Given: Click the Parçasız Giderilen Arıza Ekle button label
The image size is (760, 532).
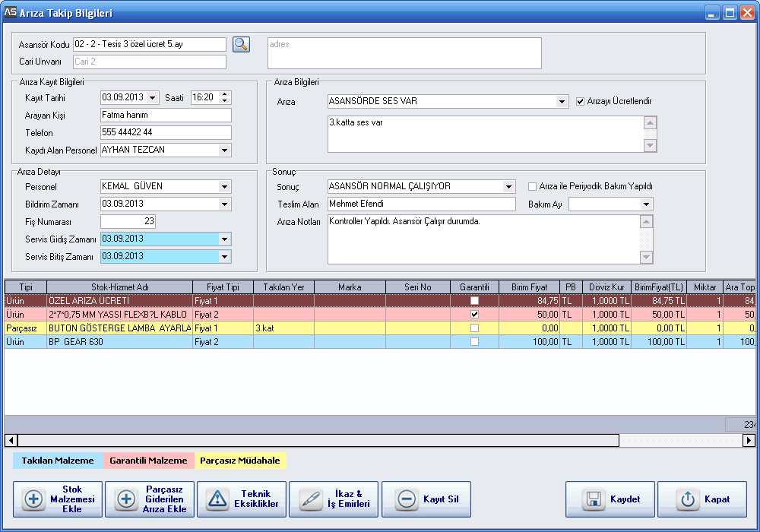Looking at the screenshot, I should click(x=164, y=499).
